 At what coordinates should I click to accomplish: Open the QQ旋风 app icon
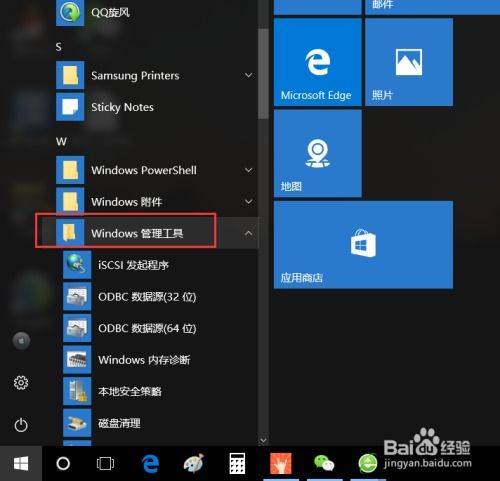(x=70, y=12)
